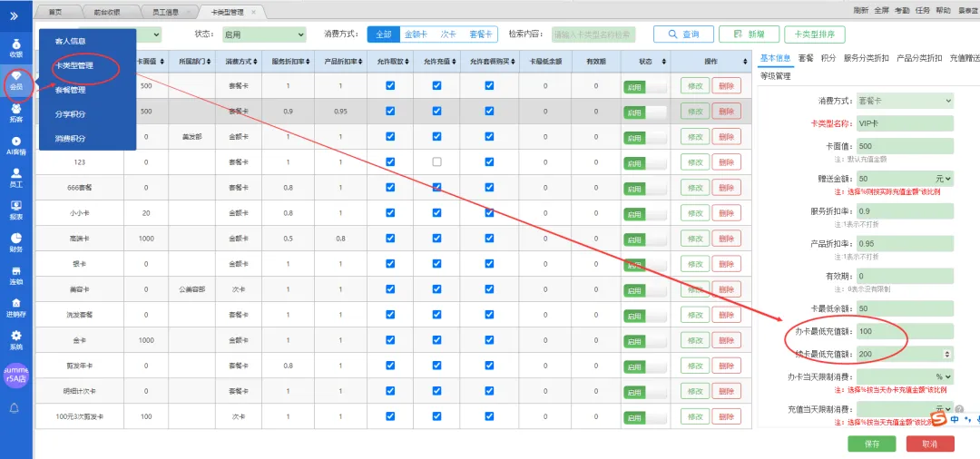This screenshot has height=459, width=980.
Task: Sort by the 允许充值 column arrows
Action: coord(453,62)
